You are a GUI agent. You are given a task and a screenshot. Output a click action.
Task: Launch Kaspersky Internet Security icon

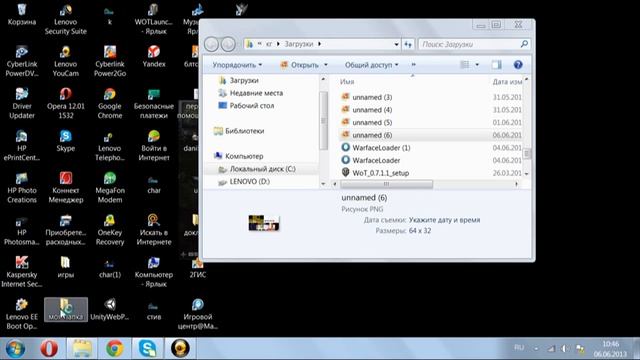point(22,271)
